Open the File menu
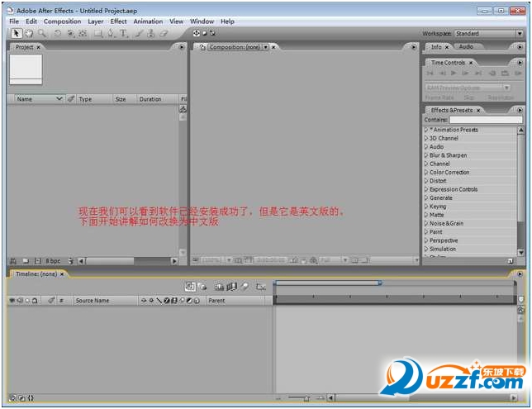The width and height of the screenshot is (532, 409). [x=14, y=21]
